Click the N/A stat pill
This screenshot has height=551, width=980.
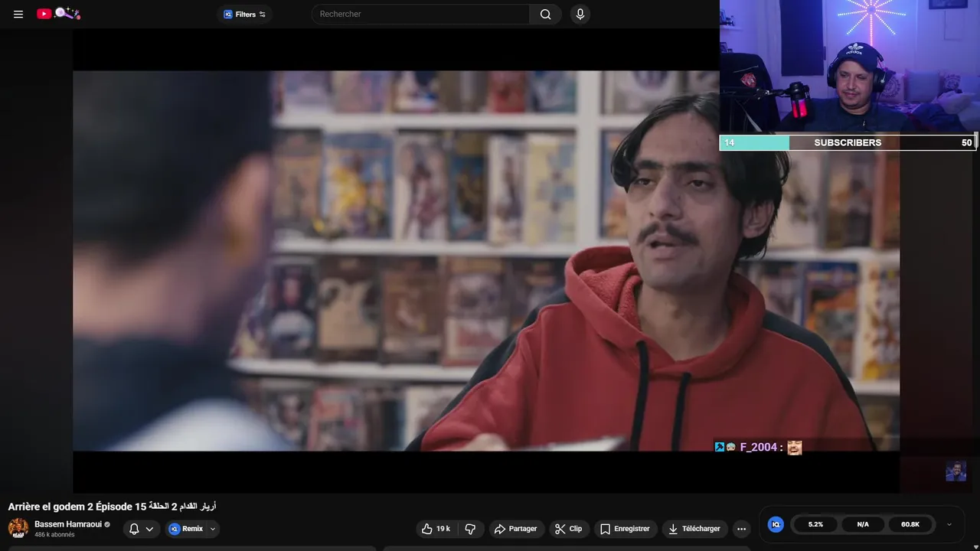pyautogui.click(x=863, y=524)
